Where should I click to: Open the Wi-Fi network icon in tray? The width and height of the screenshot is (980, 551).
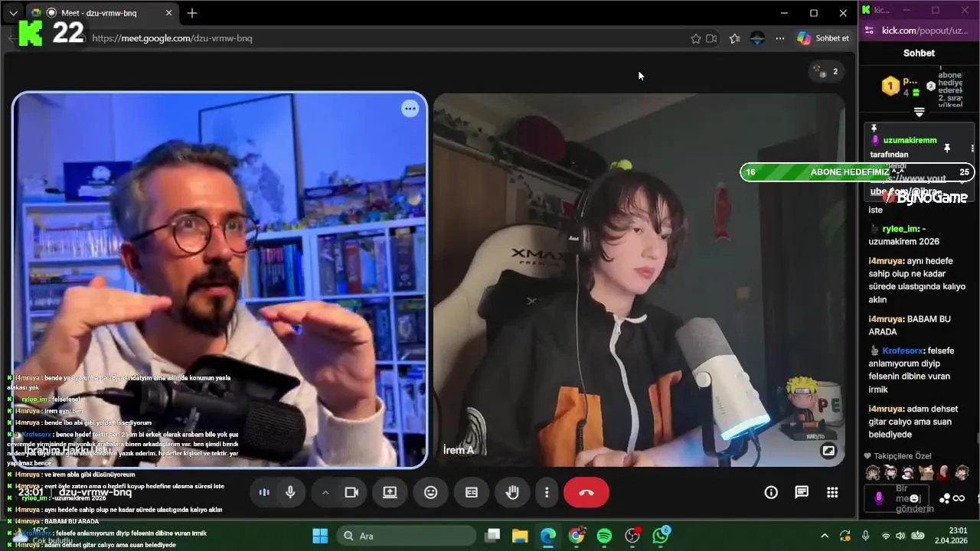886,536
